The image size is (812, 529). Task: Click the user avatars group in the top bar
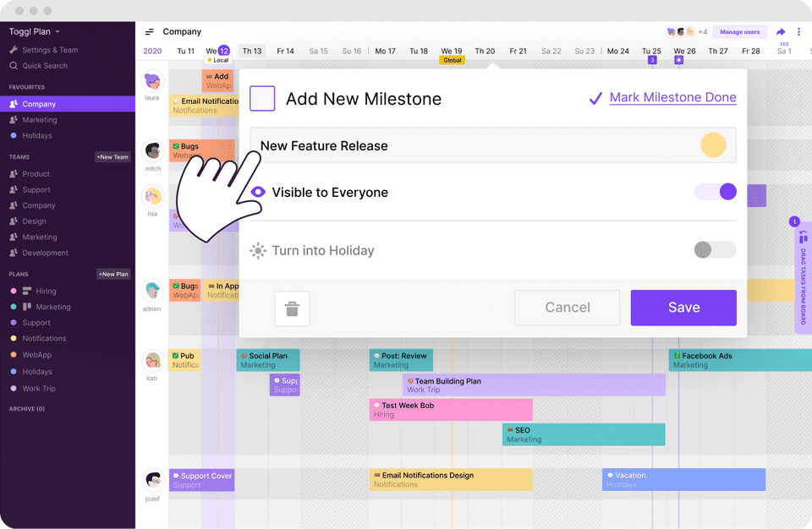coord(680,32)
